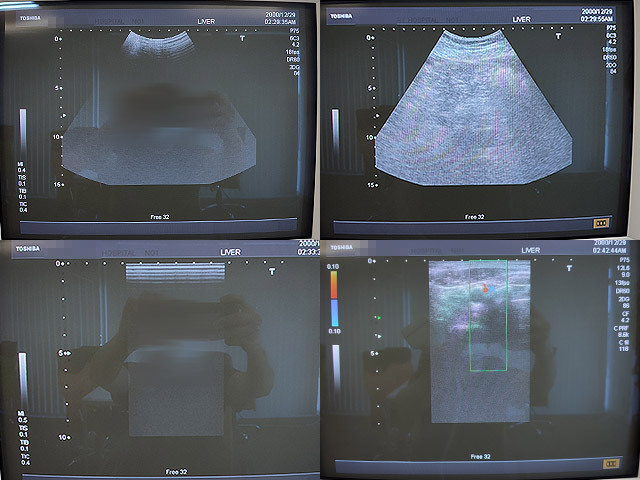Image resolution: width=640 pixels, height=480 pixels.
Task: Click the T marker on the linear stripe-pattern screen
Action: [x=272, y=271]
